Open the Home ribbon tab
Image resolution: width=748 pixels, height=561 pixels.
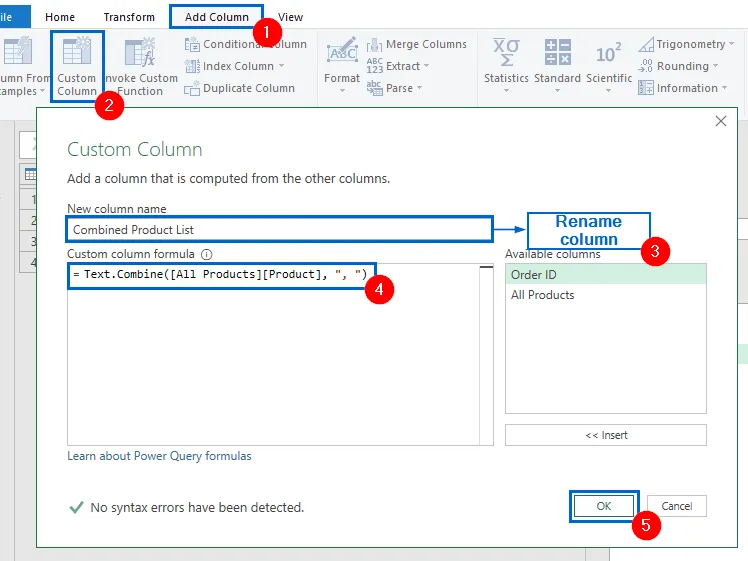pos(60,17)
